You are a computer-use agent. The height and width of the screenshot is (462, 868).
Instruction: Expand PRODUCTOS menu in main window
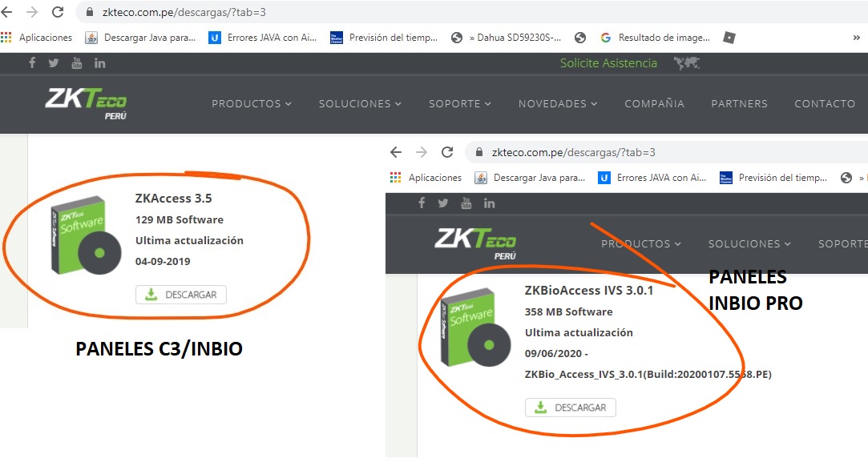click(x=252, y=103)
